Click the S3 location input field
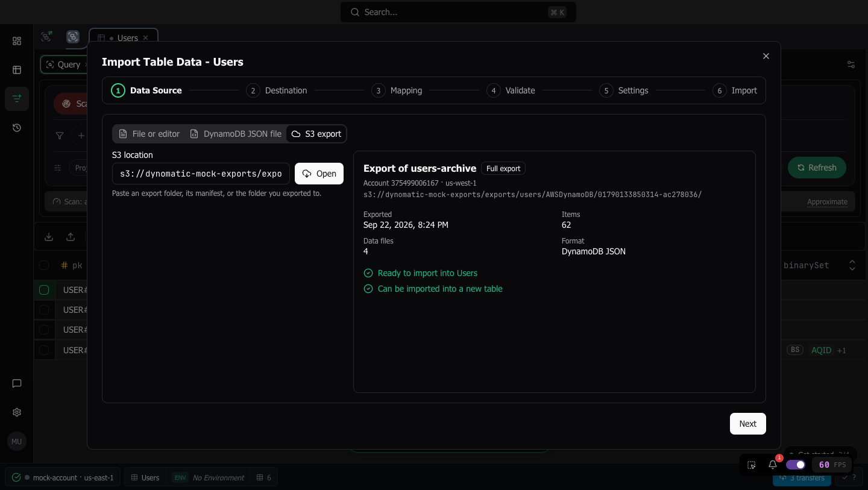The height and width of the screenshot is (490, 868). 201,174
